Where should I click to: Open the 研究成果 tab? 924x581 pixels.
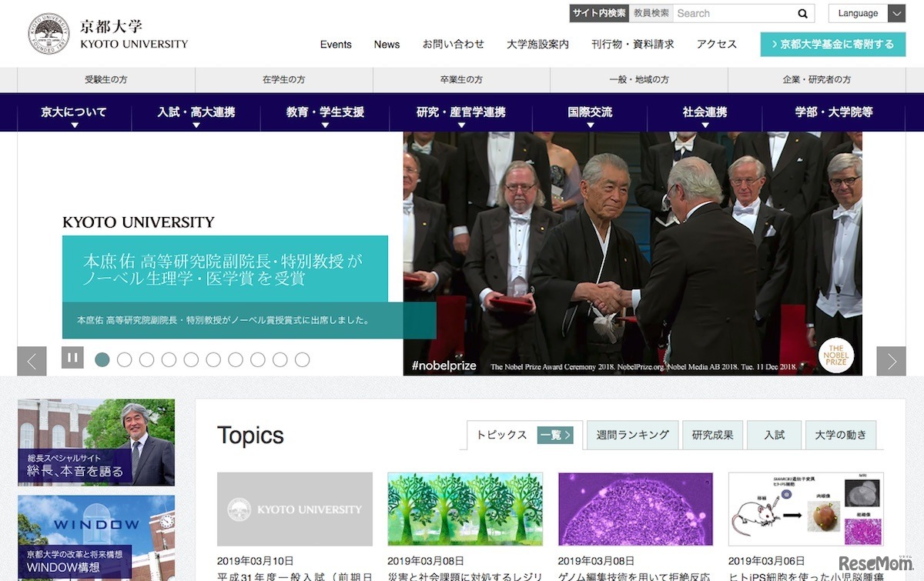pyautogui.click(x=713, y=435)
